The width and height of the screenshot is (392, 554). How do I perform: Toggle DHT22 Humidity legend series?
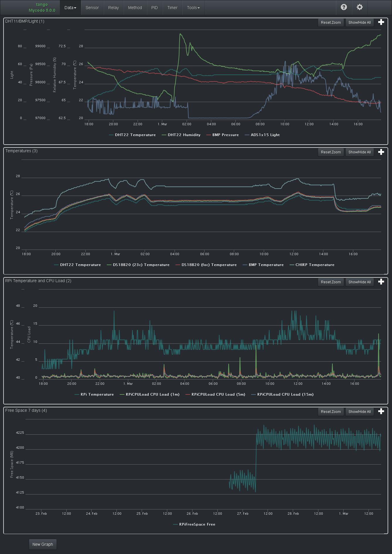point(181,135)
